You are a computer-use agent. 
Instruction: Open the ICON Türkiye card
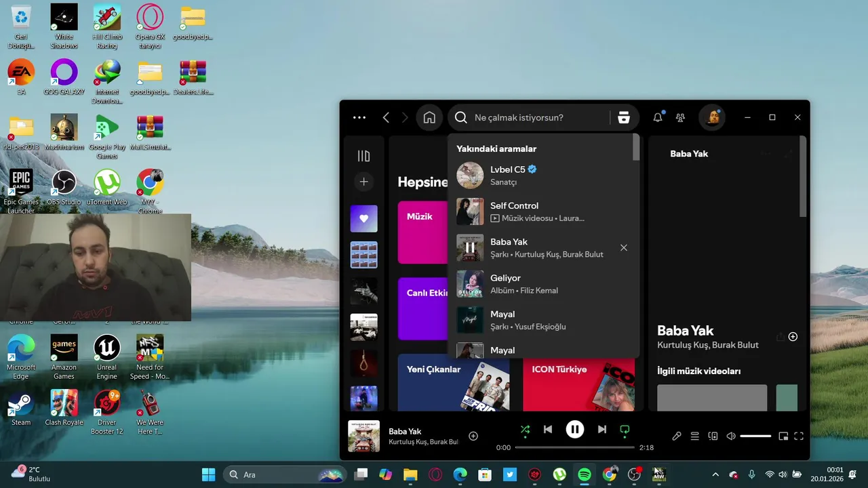578,382
